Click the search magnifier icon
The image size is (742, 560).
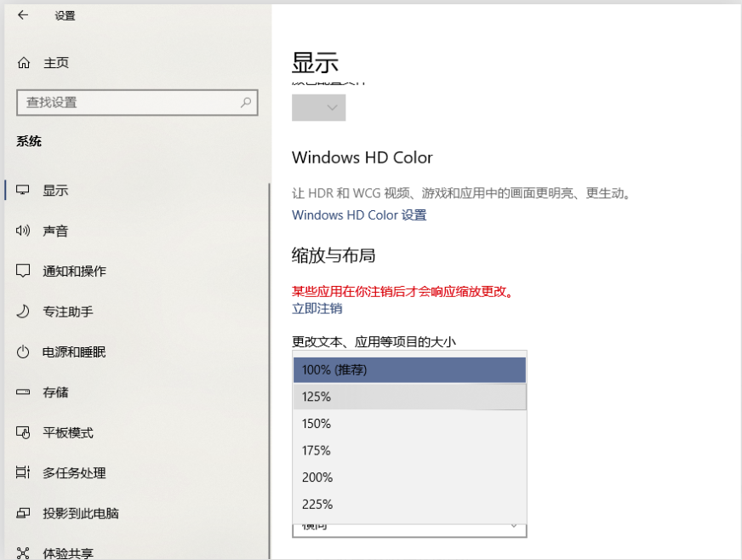tap(246, 102)
